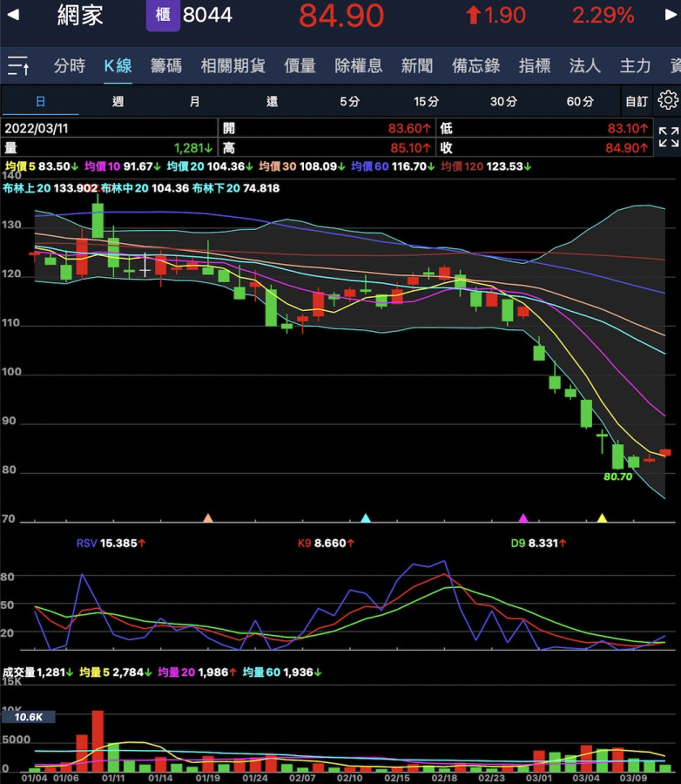Select the 月 monthly period
Image resolution: width=681 pixels, height=784 pixels.
pyautogui.click(x=194, y=102)
